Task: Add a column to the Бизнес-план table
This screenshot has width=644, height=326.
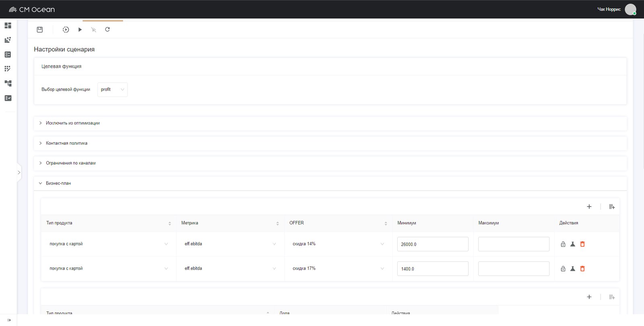Action: pos(612,206)
